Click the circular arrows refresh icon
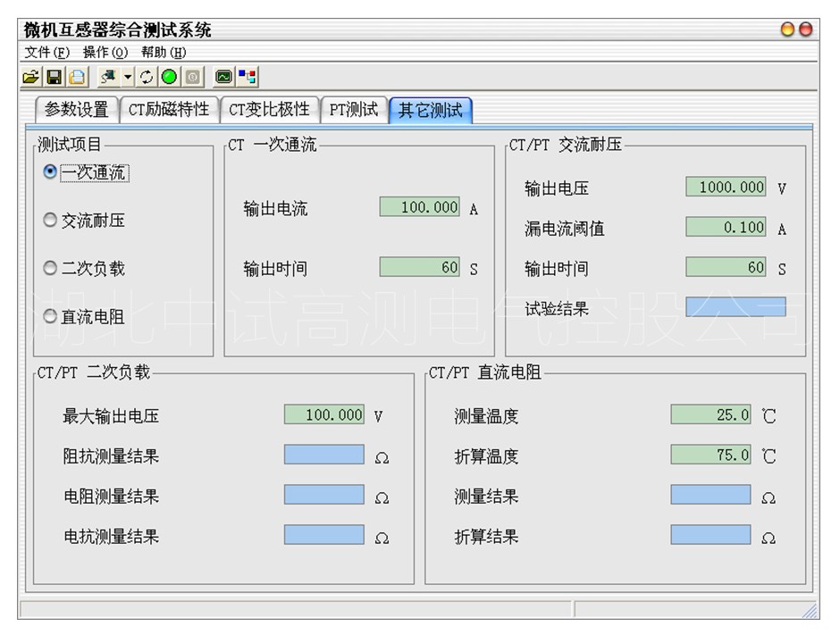Viewport: 840px width, 635px height. click(x=147, y=77)
